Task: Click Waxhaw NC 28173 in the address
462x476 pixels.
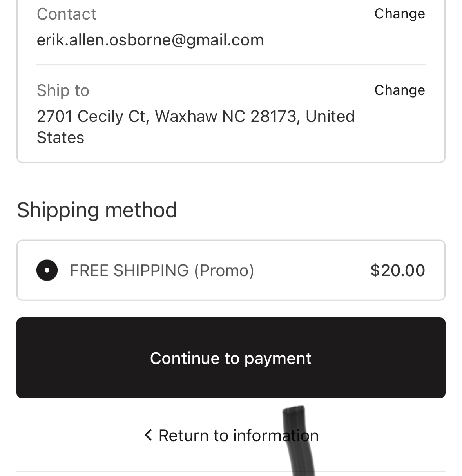Action: [226, 116]
